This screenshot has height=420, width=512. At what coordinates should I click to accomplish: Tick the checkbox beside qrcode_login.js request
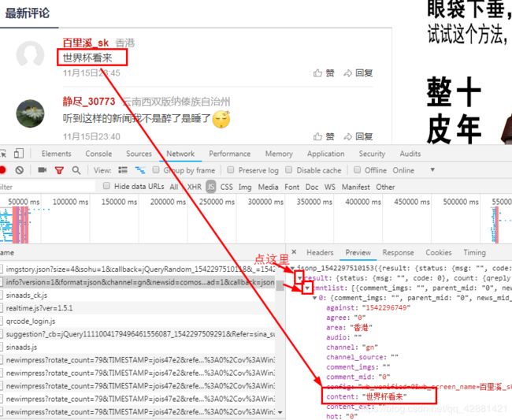pos(1,321)
